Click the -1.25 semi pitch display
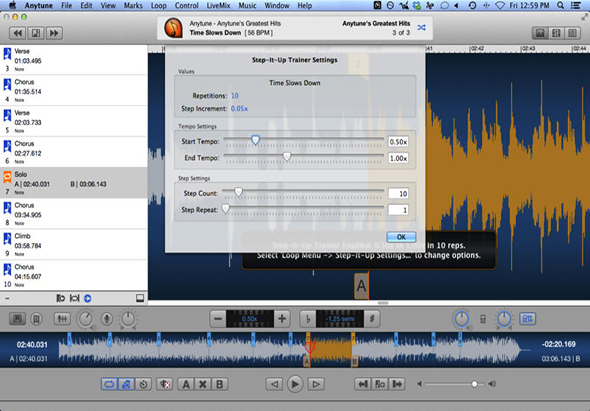 pos(340,319)
